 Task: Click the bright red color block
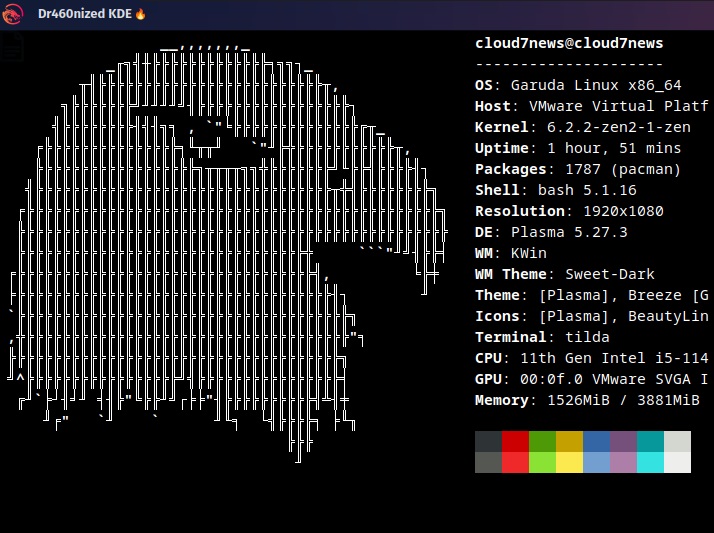[x=515, y=462]
